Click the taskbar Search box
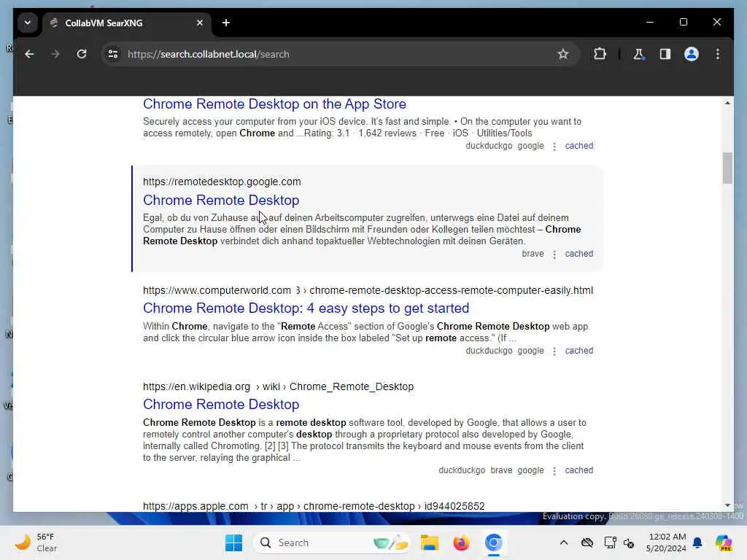 [x=332, y=542]
